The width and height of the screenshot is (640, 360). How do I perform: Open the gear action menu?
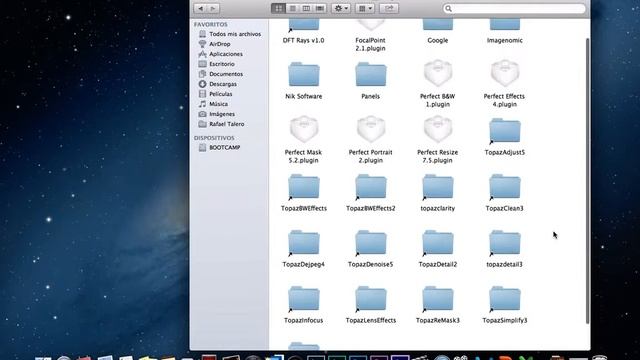coord(341,8)
